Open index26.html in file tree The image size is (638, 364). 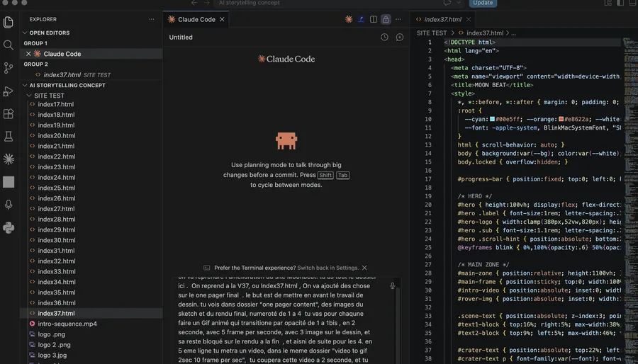(x=91, y=198)
